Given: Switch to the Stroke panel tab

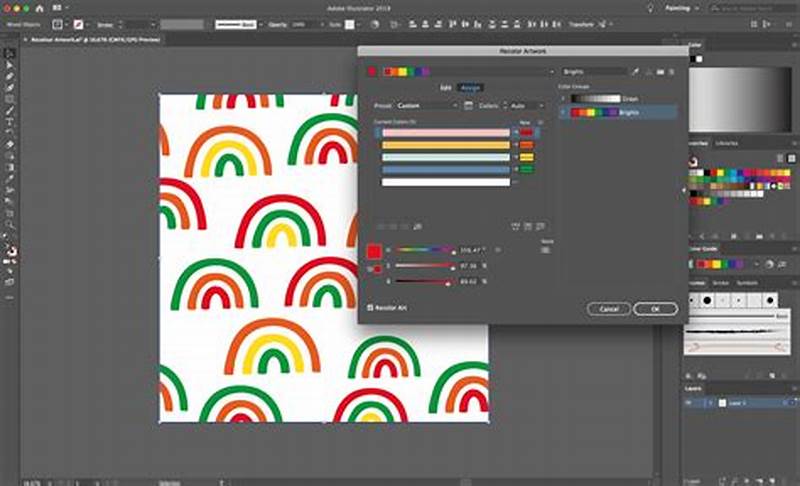Looking at the screenshot, I should click(x=720, y=283).
